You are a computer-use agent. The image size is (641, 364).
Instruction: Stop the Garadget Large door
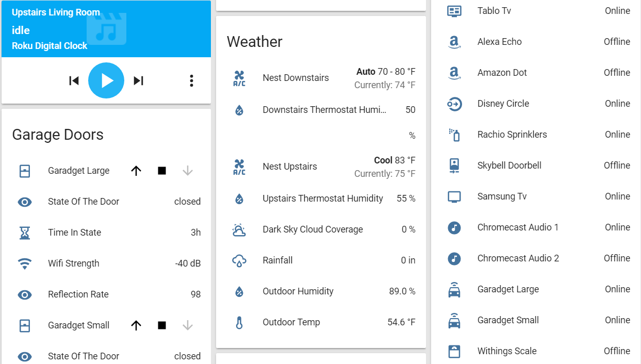click(162, 171)
